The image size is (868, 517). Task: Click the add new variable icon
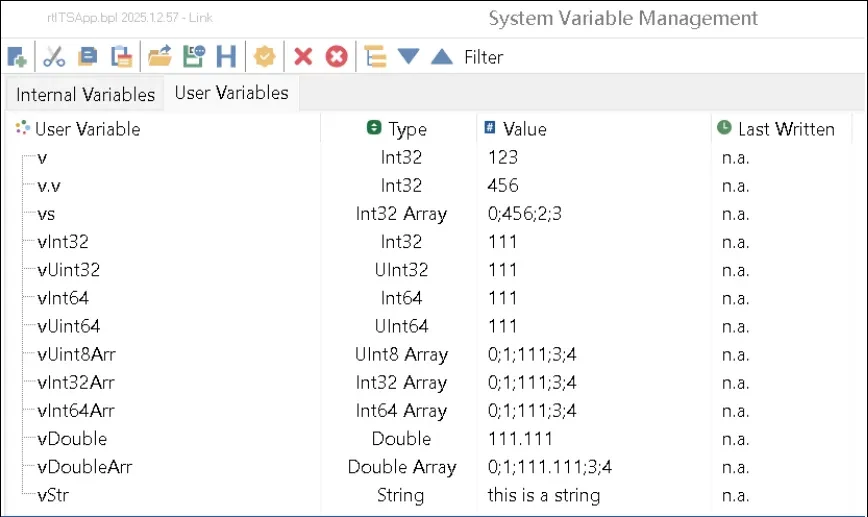click(x=17, y=57)
